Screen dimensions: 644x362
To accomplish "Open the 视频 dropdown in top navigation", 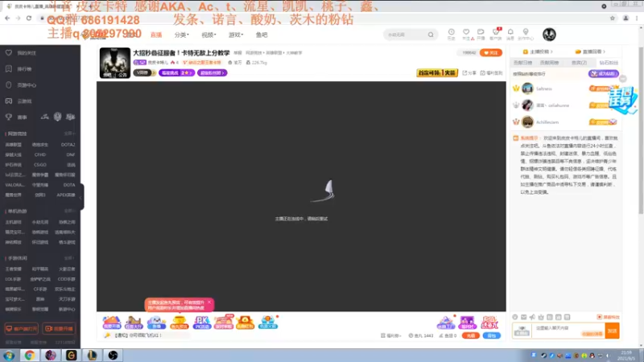I will (x=208, y=35).
